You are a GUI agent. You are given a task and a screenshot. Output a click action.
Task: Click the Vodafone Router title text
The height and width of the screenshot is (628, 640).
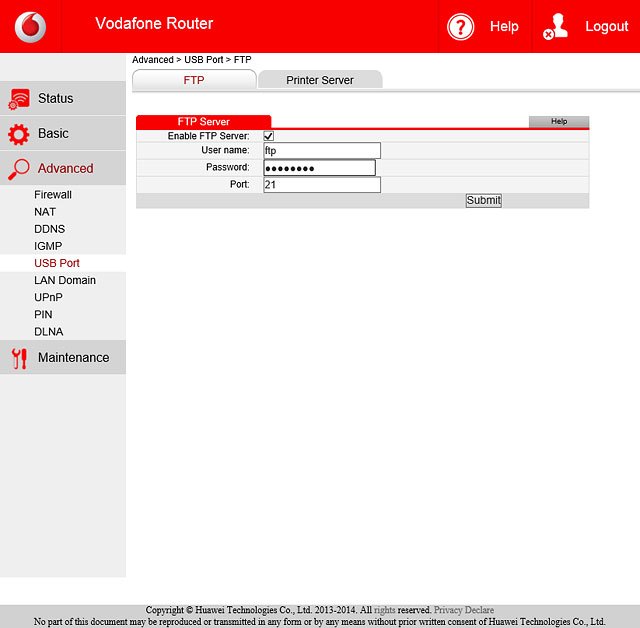click(154, 24)
